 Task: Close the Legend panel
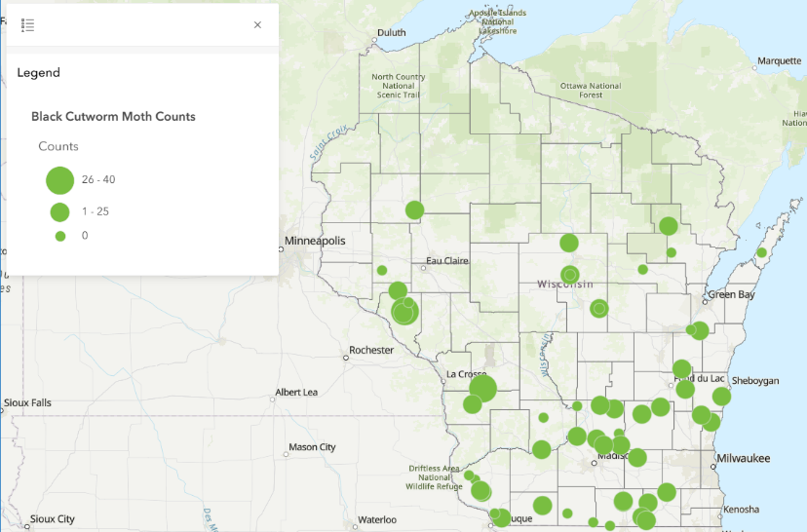258,24
